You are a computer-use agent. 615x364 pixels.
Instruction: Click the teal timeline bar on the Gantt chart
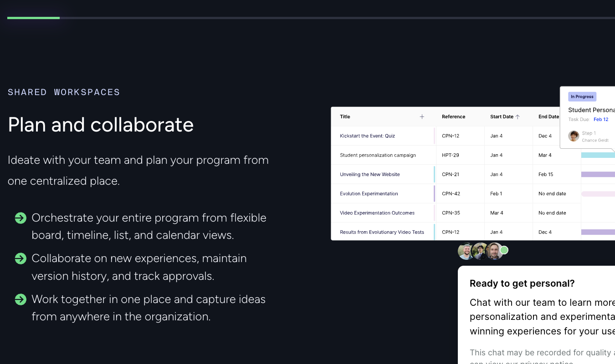pyautogui.click(x=597, y=155)
